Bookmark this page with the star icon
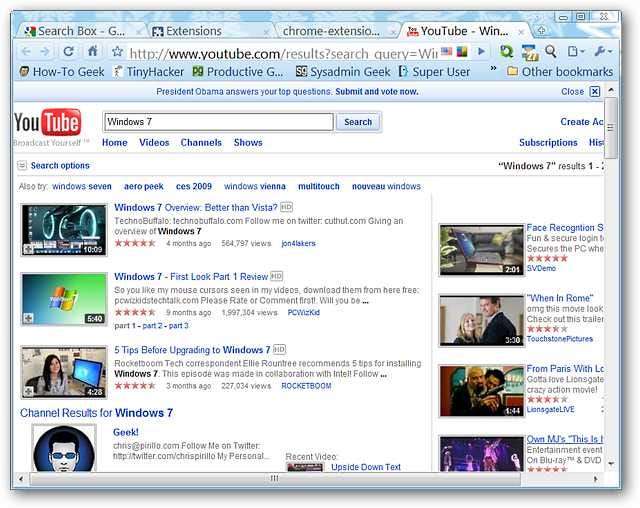The image size is (640, 508). pyautogui.click(x=117, y=52)
